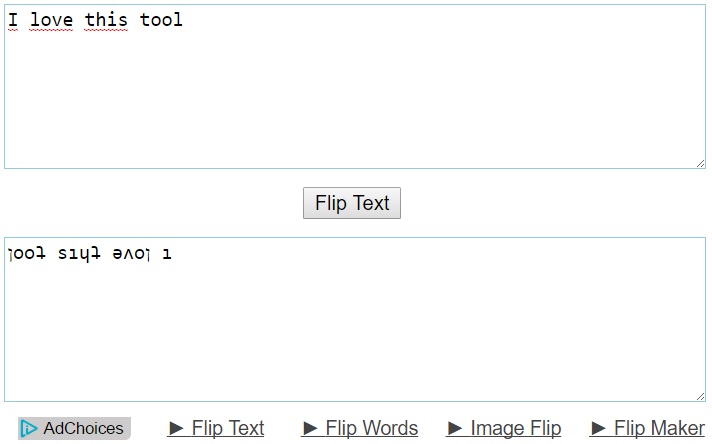Place cursor on the word "tool" in input

point(161,20)
